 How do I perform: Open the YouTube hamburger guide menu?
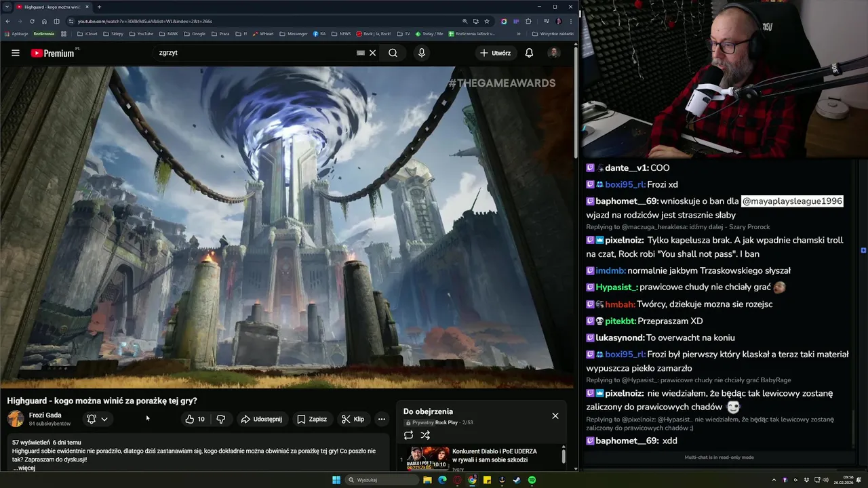pos(15,53)
